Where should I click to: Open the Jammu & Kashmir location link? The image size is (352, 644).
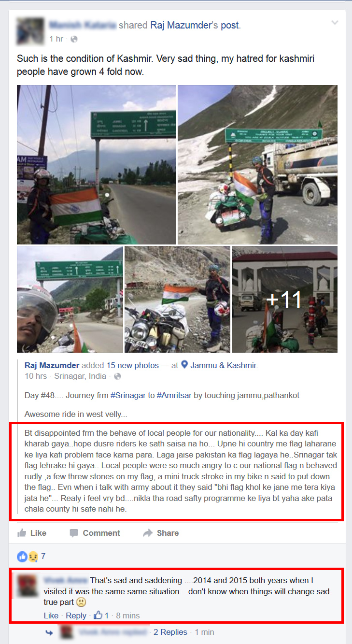tap(224, 365)
